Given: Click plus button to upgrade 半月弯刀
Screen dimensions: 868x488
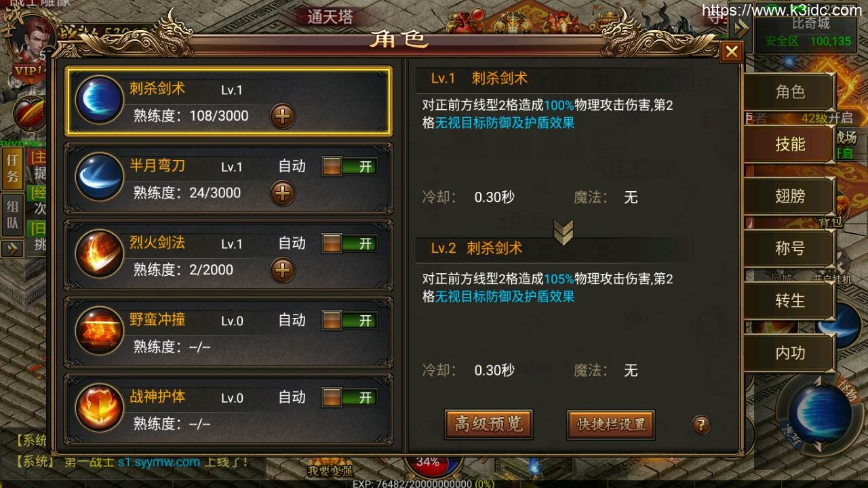Looking at the screenshot, I should 283,193.
